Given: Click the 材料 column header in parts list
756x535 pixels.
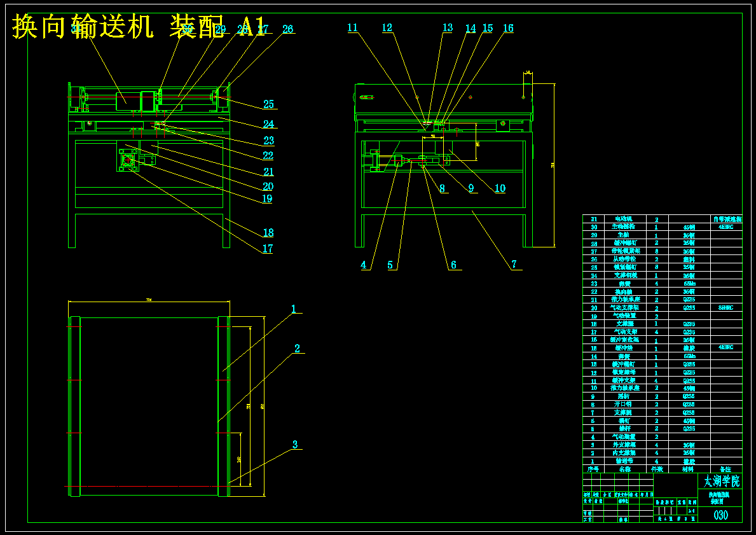Looking at the screenshot, I should click(x=689, y=469).
